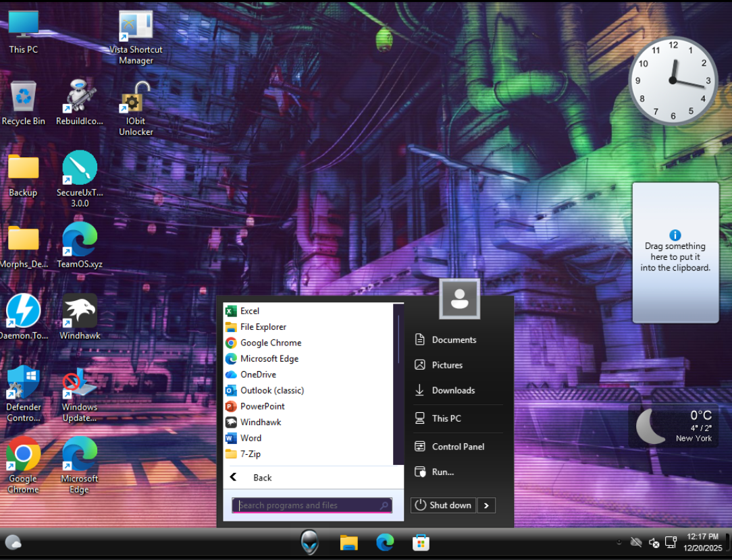Select Windows Update... blocker desktop shortcut
Image resolution: width=732 pixels, height=560 pixels.
pyautogui.click(x=80, y=395)
